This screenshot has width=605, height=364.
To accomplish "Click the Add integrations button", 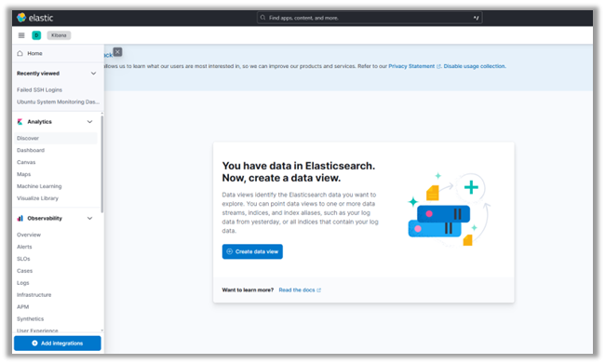I will click(58, 344).
